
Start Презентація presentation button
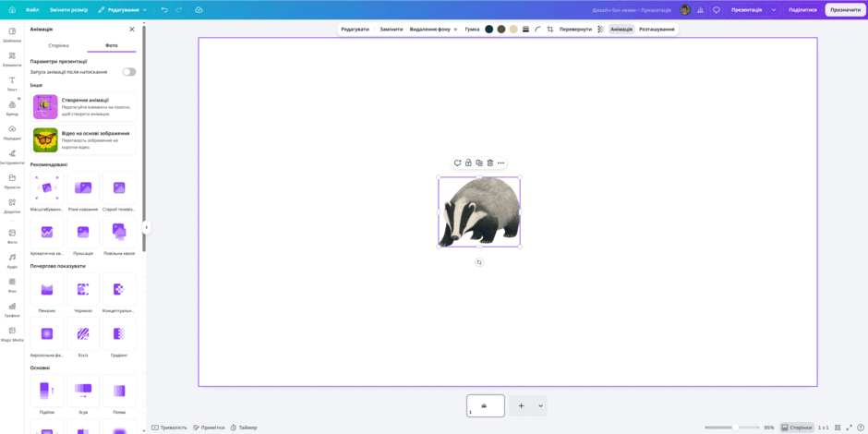click(x=746, y=10)
